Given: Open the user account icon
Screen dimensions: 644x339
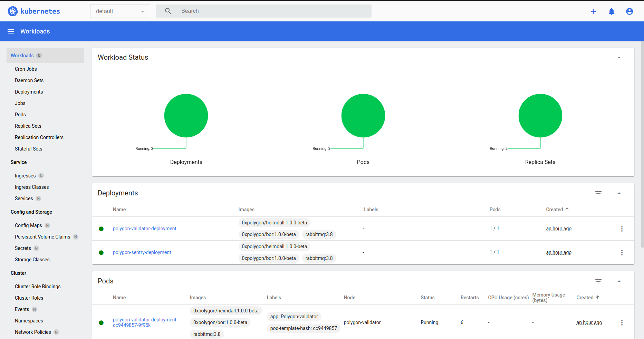Looking at the screenshot, I should pyautogui.click(x=629, y=11).
